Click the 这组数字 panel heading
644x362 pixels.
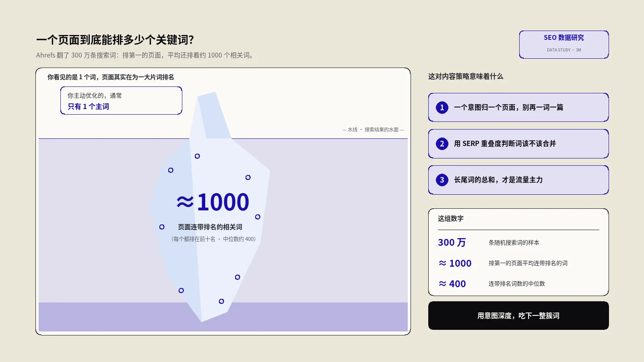click(451, 218)
